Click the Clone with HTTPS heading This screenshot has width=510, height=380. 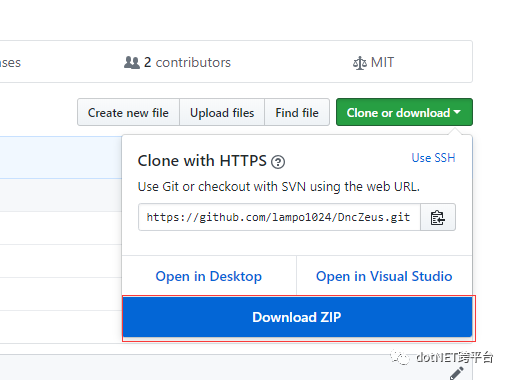(x=202, y=161)
